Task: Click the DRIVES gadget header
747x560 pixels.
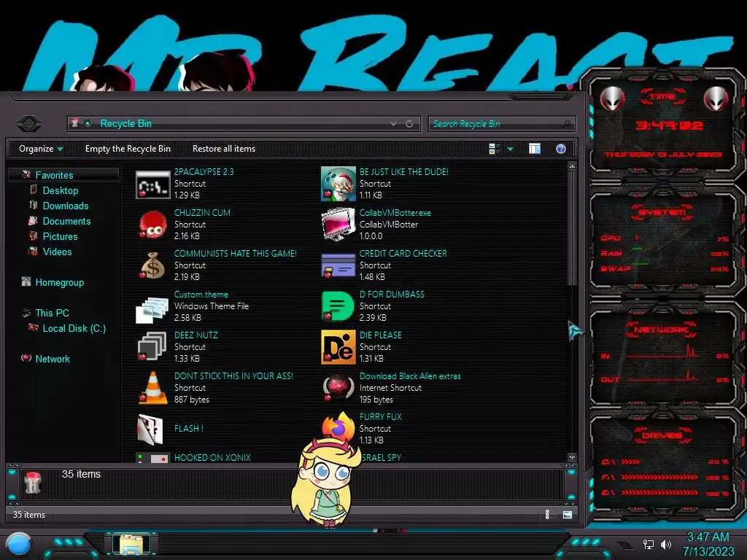Action: (x=662, y=435)
